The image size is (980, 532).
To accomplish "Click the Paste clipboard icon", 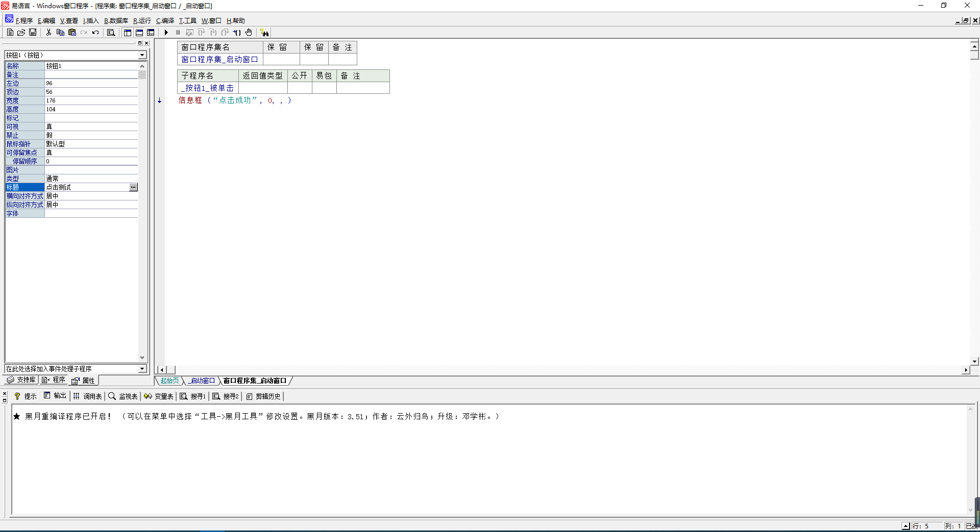I will pyautogui.click(x=72, y=32).
